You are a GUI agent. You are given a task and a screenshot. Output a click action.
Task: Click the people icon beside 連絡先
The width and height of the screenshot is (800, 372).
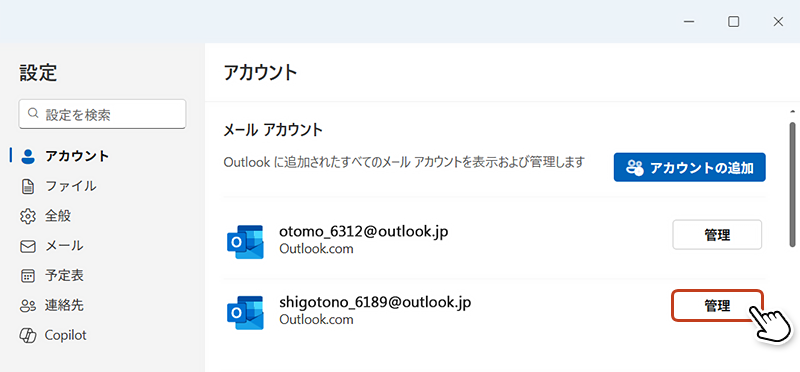(x=28, y=306)
